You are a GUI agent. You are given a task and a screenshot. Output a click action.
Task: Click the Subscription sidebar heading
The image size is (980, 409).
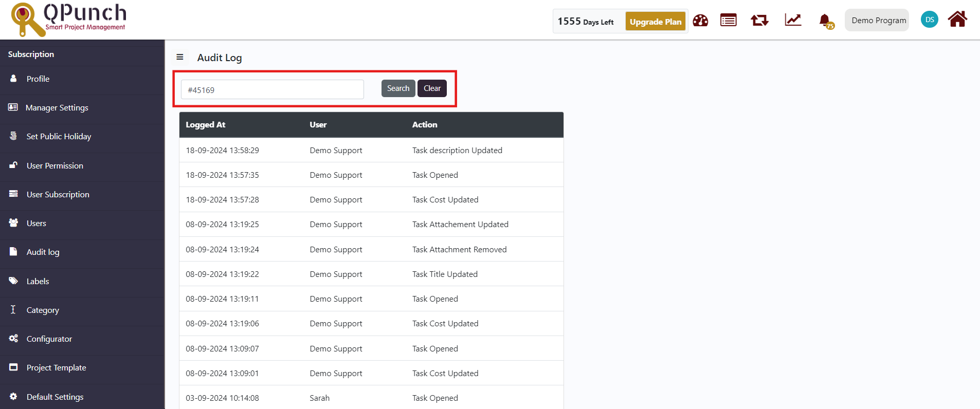click(x=31, y=54)
